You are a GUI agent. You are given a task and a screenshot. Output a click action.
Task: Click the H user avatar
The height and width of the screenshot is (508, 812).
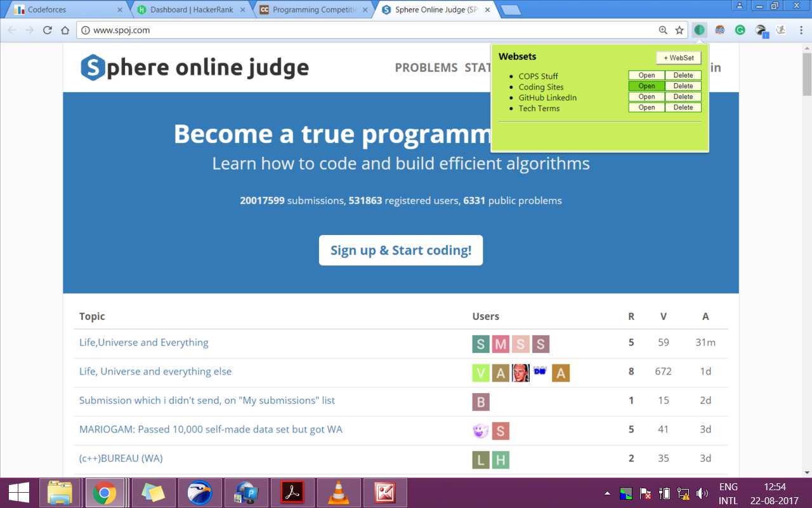point(501,460)
